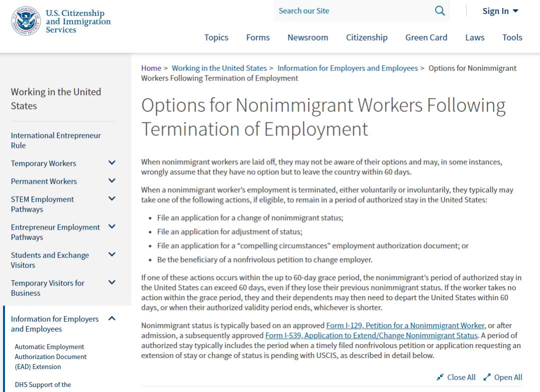Image resolution: width=540 pixels, height=392 pixels.
Task: Open the Green Card menu
Action: [426, 37]
